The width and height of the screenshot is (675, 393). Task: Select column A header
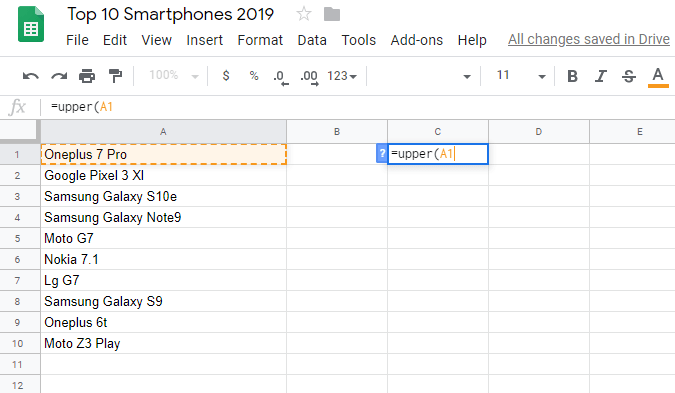click(x=163, y=132)
